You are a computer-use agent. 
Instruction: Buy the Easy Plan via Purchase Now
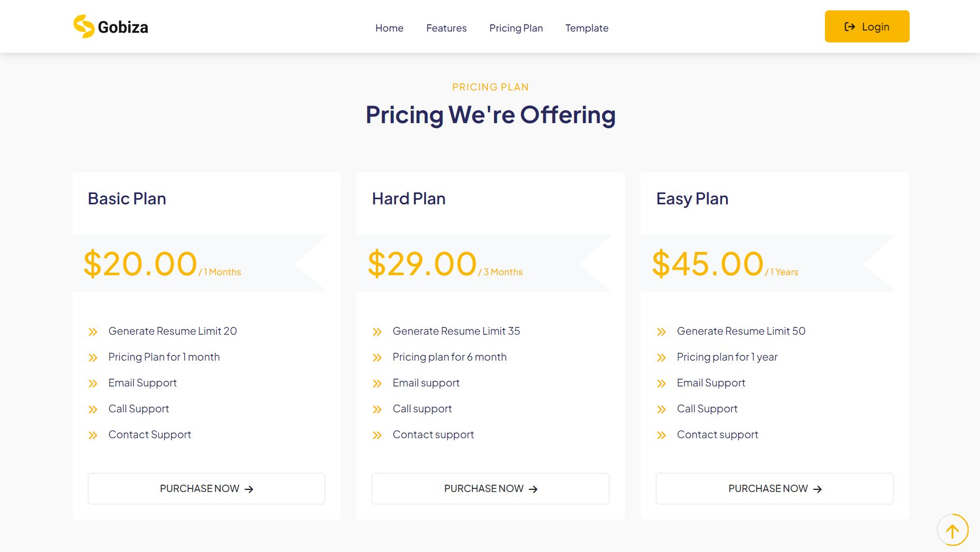point(774,488)
